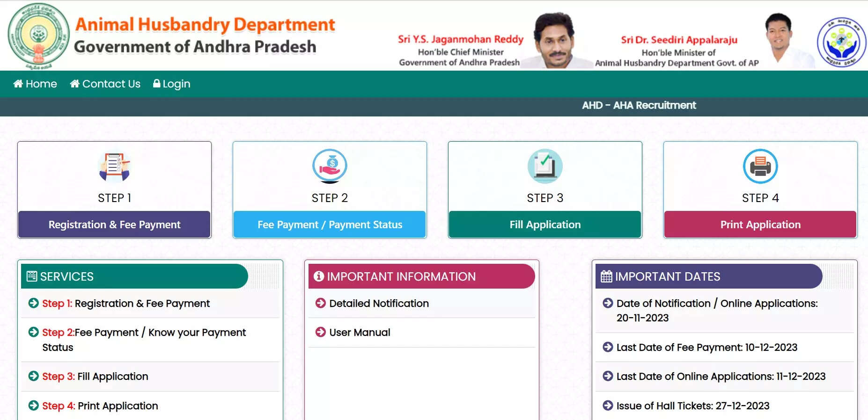Image resolution: width=868 pixels, height=420 pixels.
Task: Click 'Last Date of Fee Payment: 10-12-2023'
Action: (707, 348)
